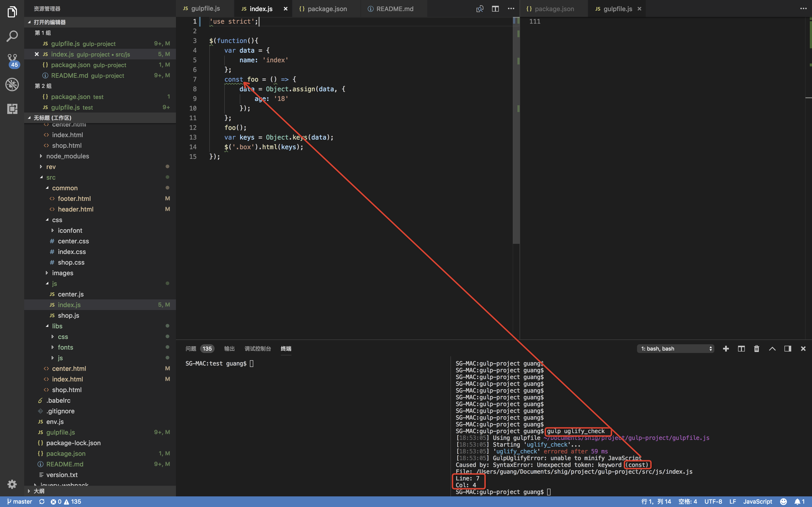
Task: Toggle panel layout icon next to close
Action: pyautogui.click(x=788, y=349)
